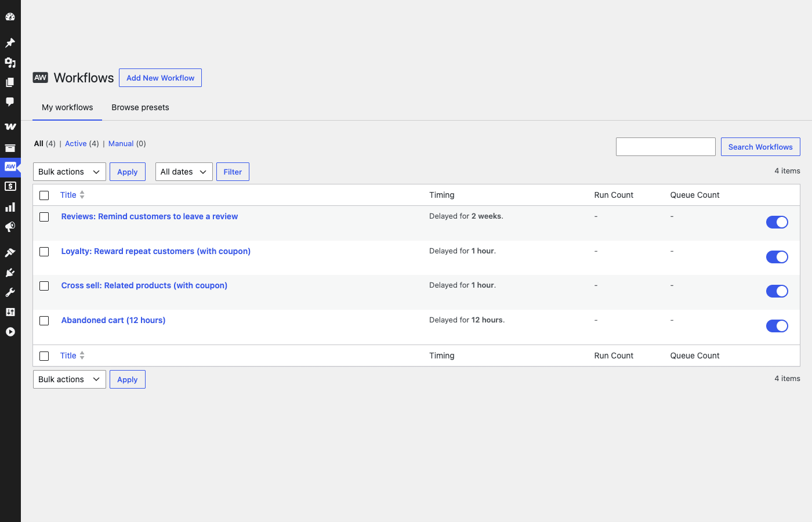This screenshot has height=522, width=812.
Task: Open Media library sidebar icon
Action: 10,62
